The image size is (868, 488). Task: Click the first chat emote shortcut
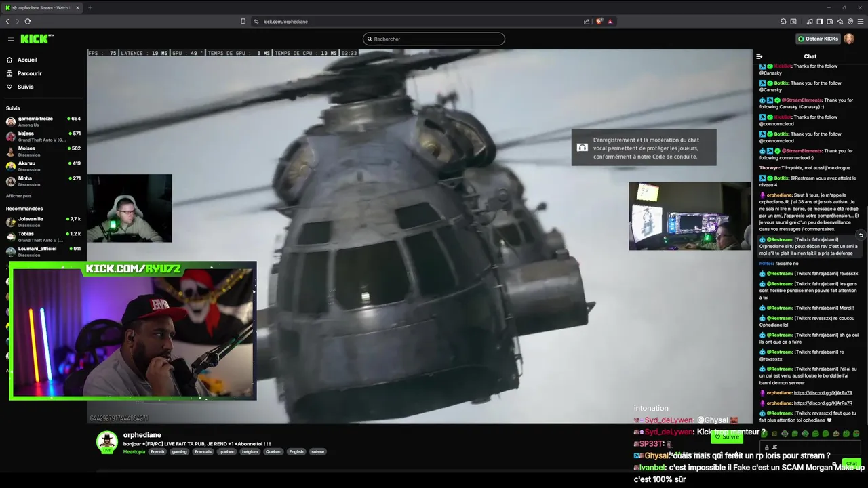764,434
